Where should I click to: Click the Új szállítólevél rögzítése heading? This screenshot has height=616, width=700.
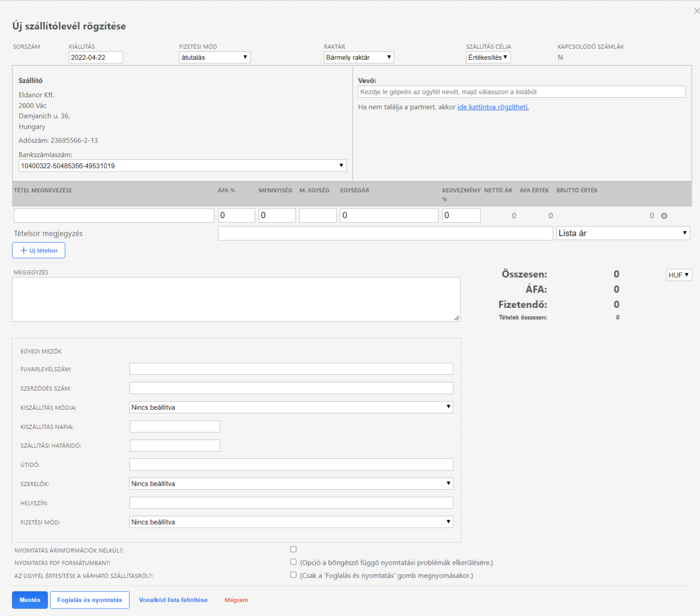69,26
